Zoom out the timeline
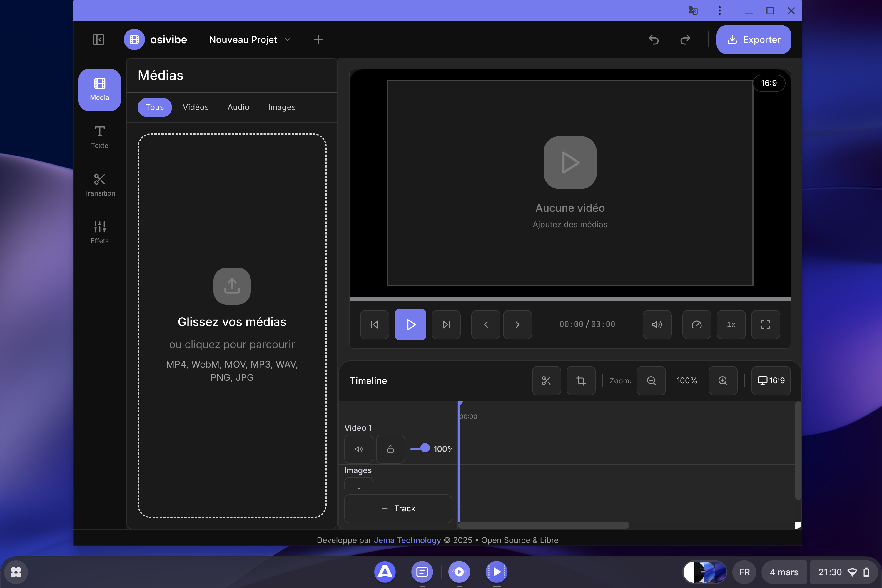The image size is (882, 588). pyautogui.click(x=651, y=381)
